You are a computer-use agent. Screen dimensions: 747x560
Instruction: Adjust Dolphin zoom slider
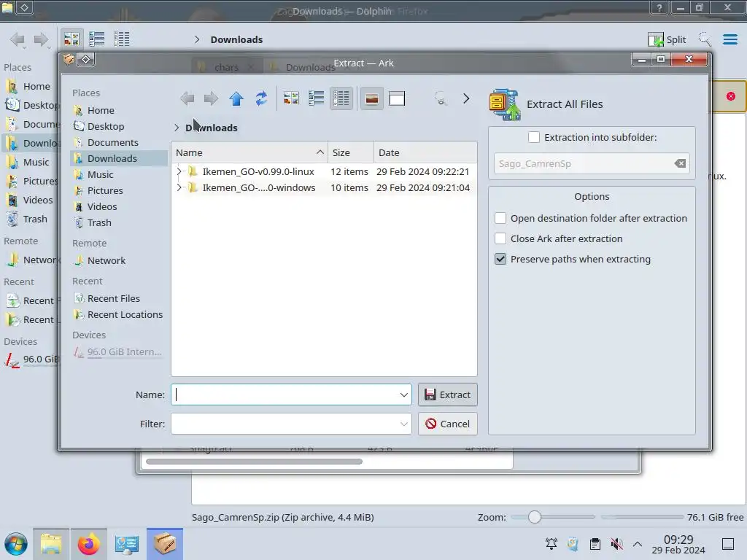pyautogui.click(x=535, y=517)
